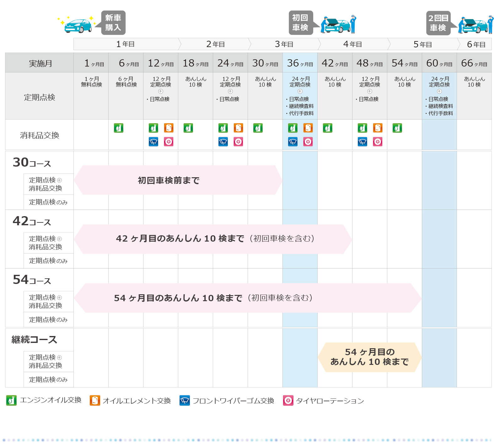Click the オイルエレメント交換 legend icon
The width and height of the screenshot is (494, 448).
(x=94, y=400)
